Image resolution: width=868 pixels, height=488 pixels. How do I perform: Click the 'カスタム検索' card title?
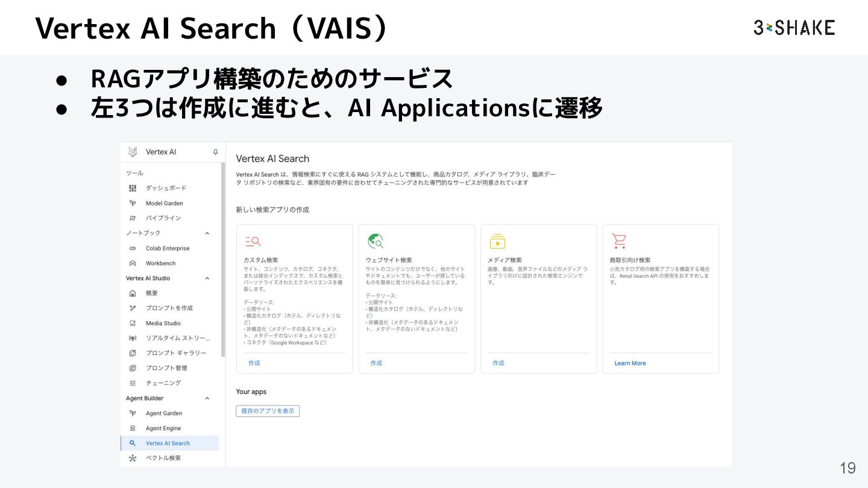261,260
